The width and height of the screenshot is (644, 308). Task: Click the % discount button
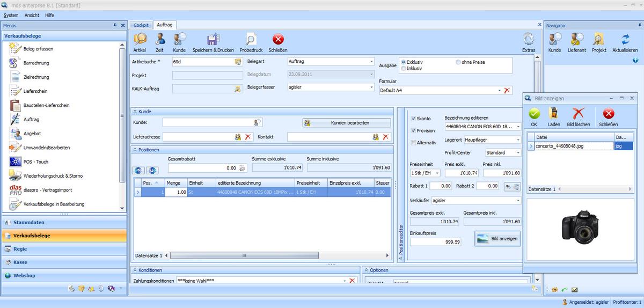513,186
